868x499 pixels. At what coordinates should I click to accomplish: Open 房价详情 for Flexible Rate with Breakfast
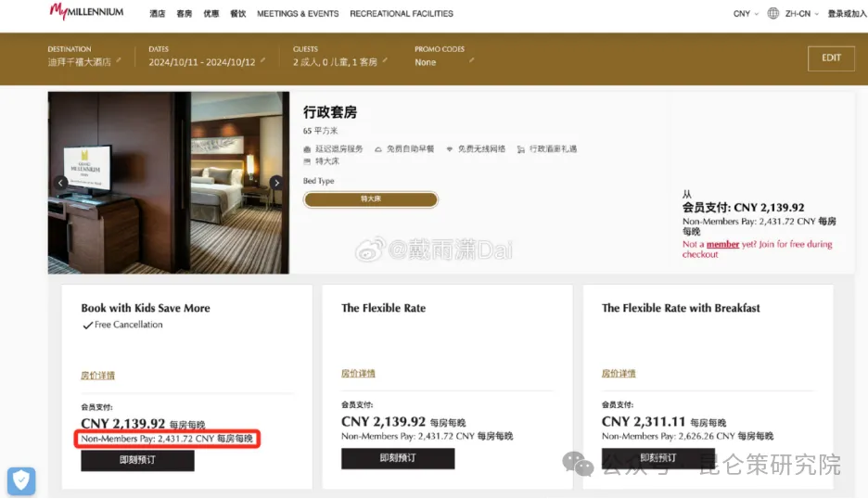(618, 374)
